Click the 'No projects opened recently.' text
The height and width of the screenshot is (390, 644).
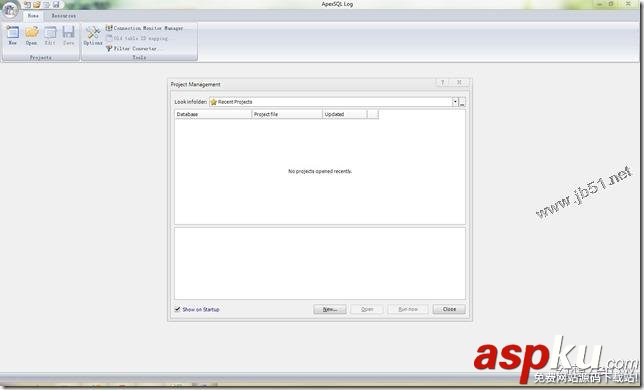[x=320, y=171]
